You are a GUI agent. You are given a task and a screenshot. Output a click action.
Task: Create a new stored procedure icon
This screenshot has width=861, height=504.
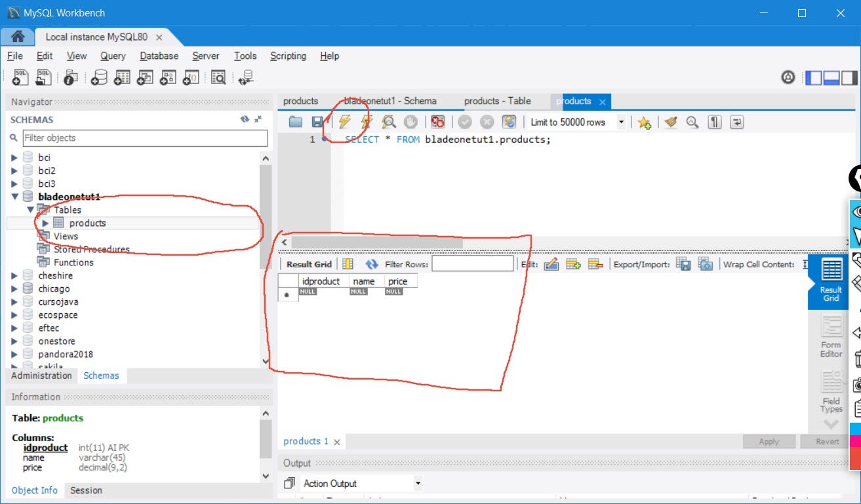pos(168,77)
